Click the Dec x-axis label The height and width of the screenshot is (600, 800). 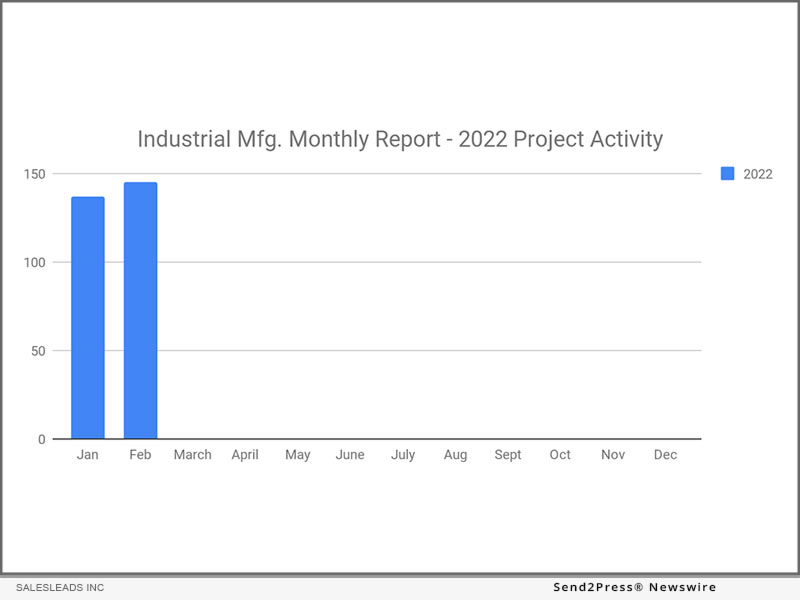pyautogui.click(x=665, y=455)
